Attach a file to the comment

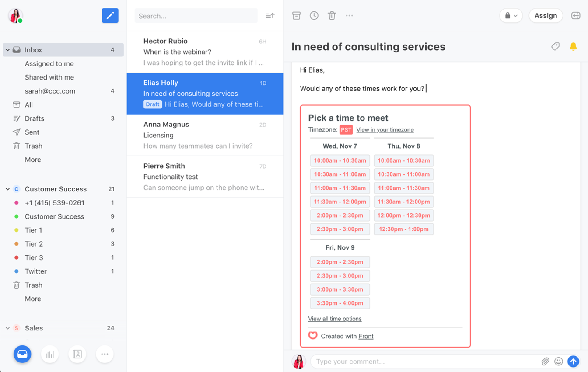pos(545,362)
